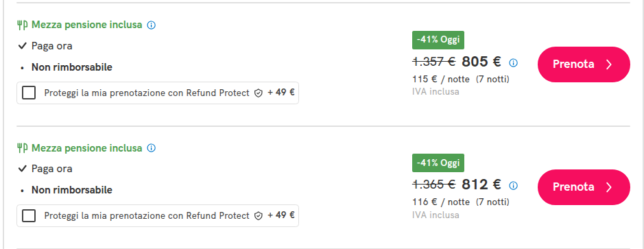Click the info icon next to 805 € price

pos(514,63)
